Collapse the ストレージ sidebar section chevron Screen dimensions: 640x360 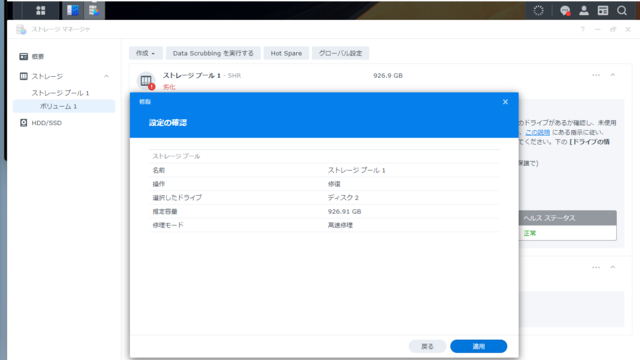(106, 76)
